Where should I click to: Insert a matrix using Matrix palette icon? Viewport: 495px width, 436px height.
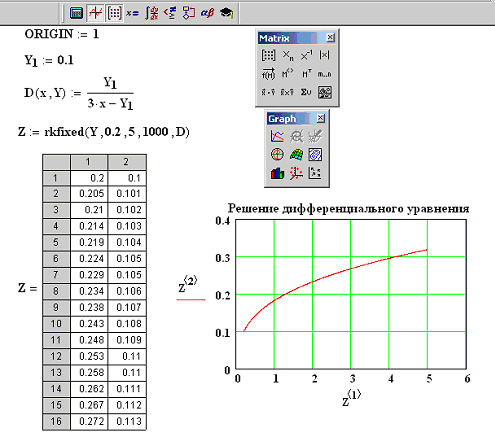268,55
